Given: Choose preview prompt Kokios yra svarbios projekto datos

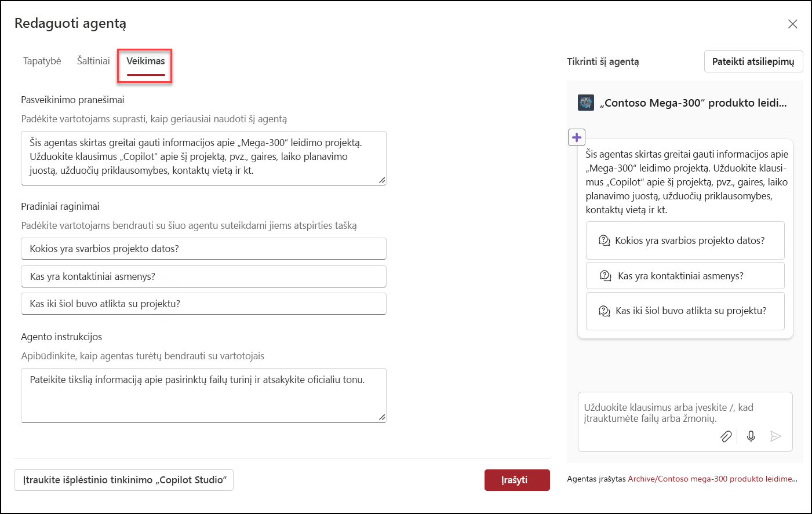Looking at the screenshot, I should [685, 240].
